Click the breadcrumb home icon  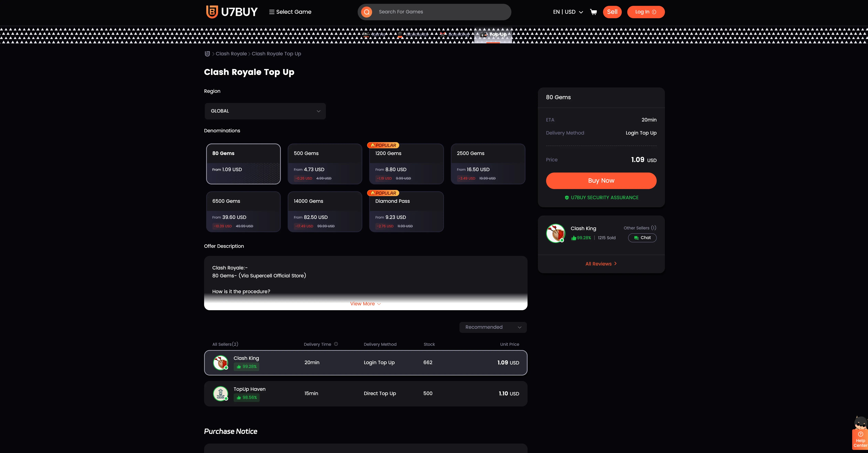coord(207,54)
